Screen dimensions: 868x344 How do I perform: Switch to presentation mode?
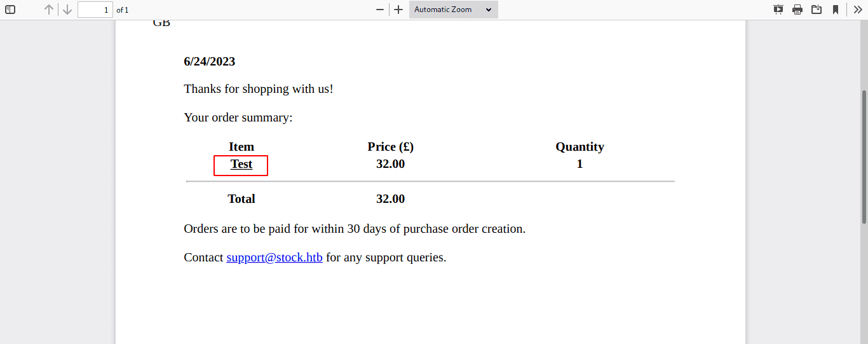[778, 10]
